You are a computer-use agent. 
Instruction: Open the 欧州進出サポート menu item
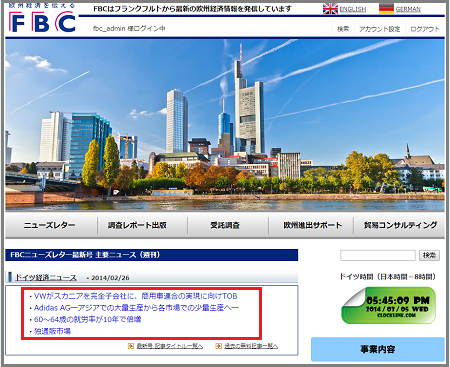(x=313, y=225)
